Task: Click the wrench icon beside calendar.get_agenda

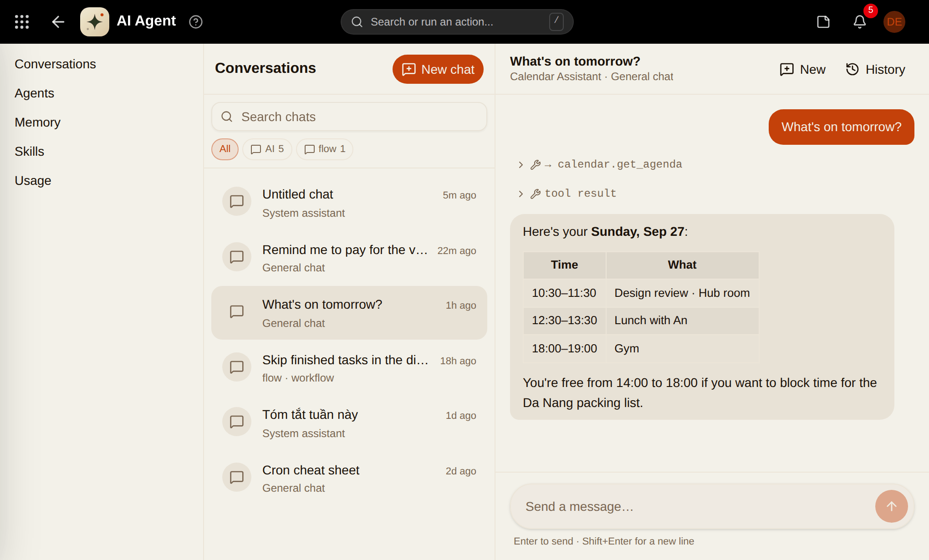Action: [x=536, y=165]
